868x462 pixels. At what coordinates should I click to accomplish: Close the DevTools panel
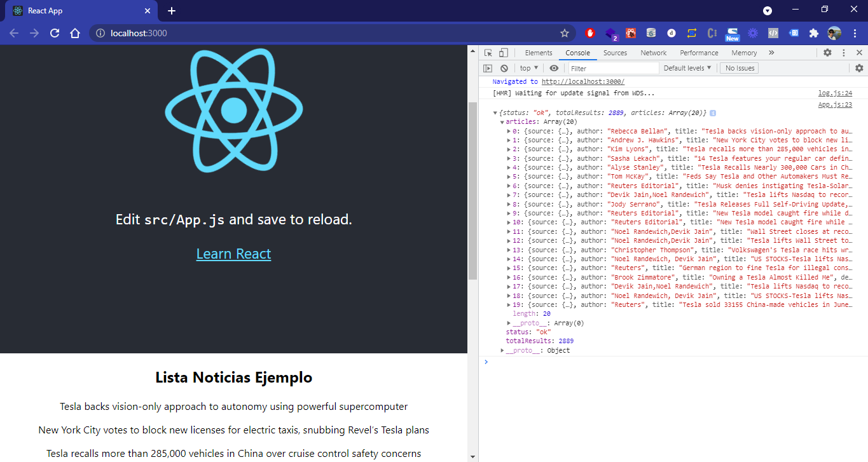[859, 53]
